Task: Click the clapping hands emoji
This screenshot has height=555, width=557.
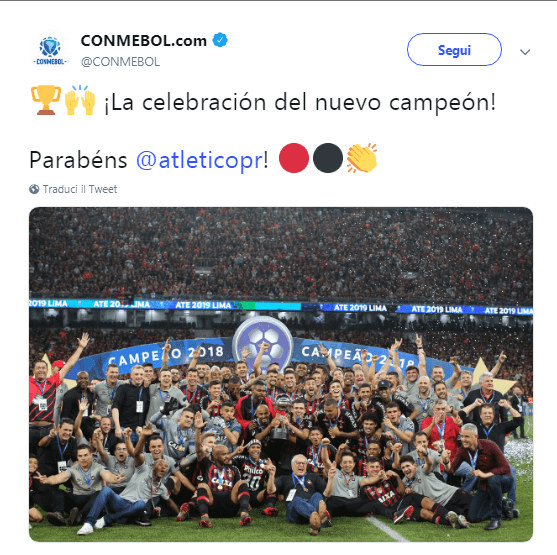Action: click(x=362, y=158)
